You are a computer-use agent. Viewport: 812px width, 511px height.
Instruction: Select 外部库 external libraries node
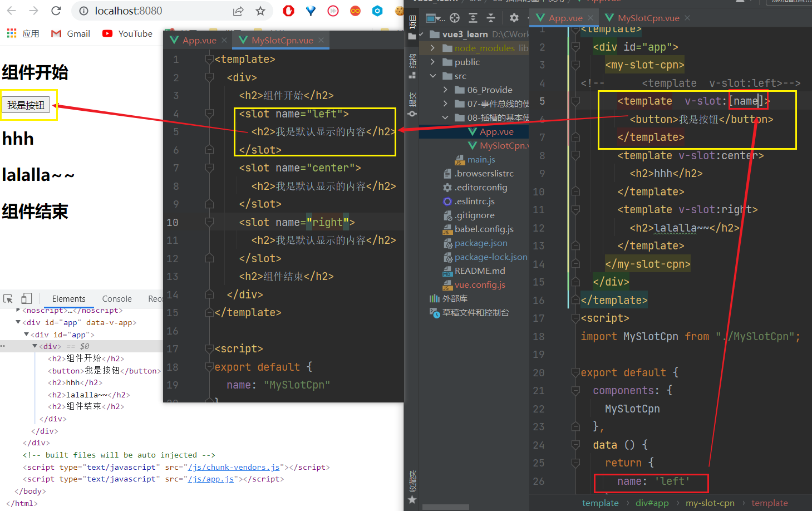click(x=449, y=298)
